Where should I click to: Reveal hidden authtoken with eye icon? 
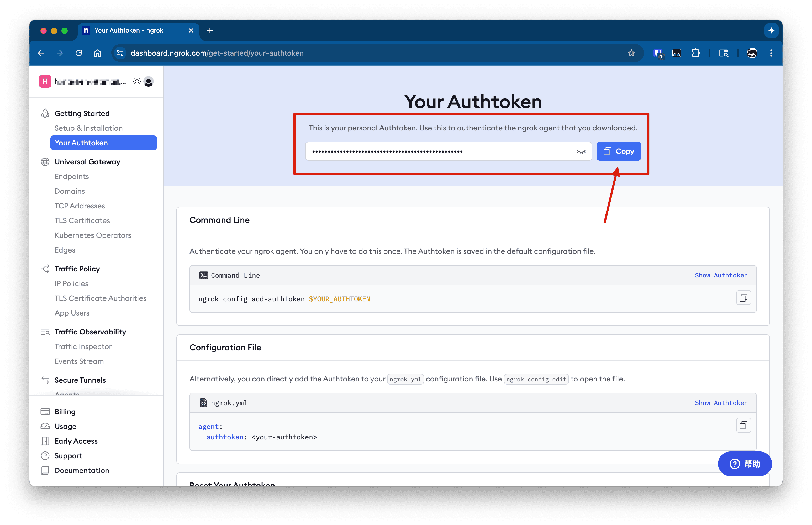[x=581, y=152]
